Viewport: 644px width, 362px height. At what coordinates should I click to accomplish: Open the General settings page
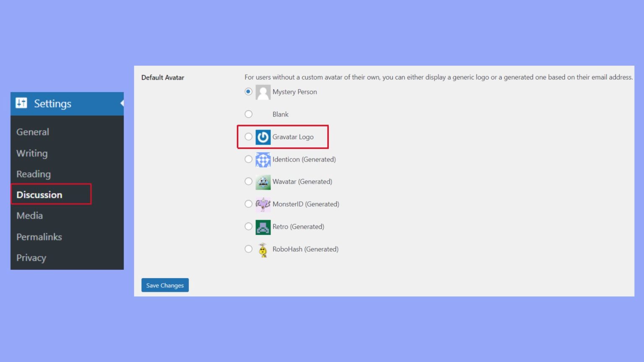pos(32,132)
